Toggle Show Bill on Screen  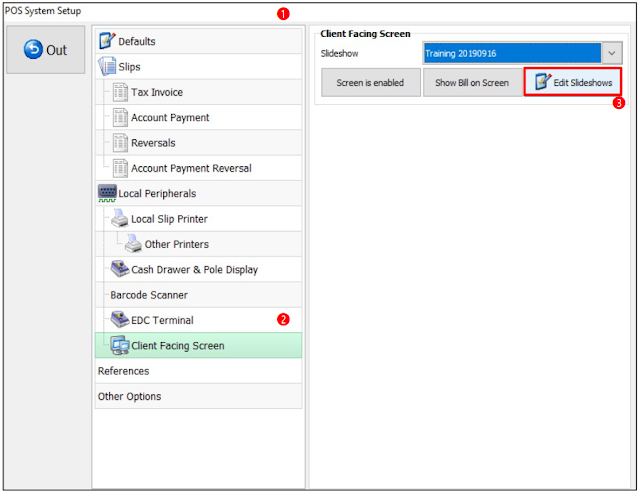[472, 82]
